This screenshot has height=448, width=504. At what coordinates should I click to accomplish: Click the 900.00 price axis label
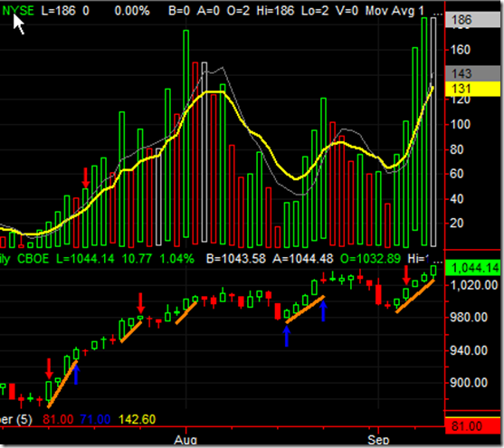click(x=469, y=383)
